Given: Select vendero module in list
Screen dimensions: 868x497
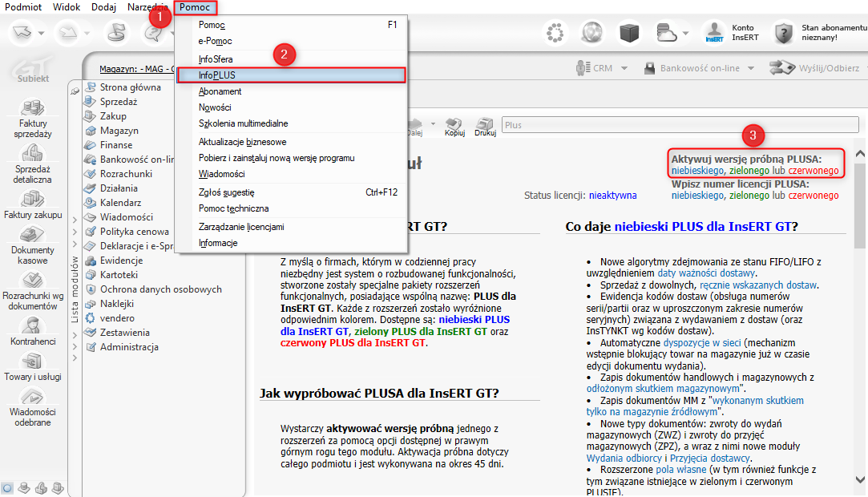Looking at the screenshot, I should (x=117, y=317).
